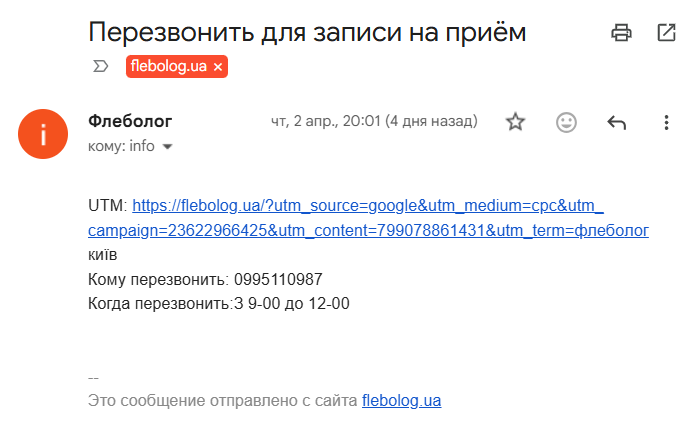The height and width of the screenshot is (434, 698).
Task: Click the Это сообщение отправлено с сайта text
Action: point(222,400)
